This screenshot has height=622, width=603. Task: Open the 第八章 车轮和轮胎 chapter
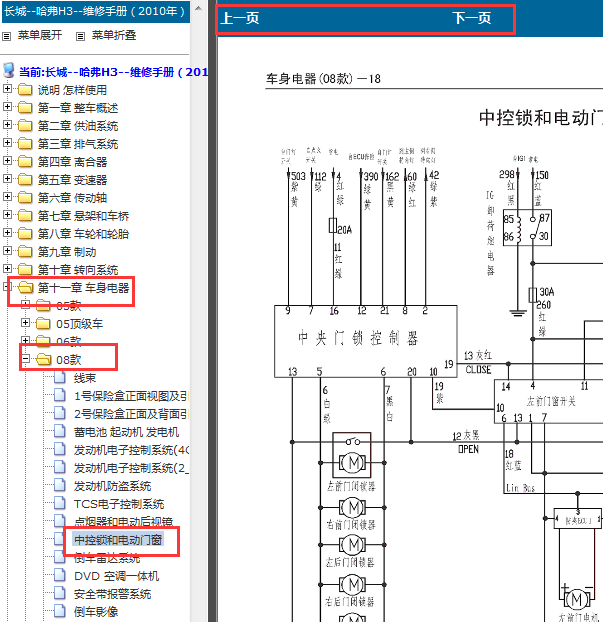tap(83, 234)
